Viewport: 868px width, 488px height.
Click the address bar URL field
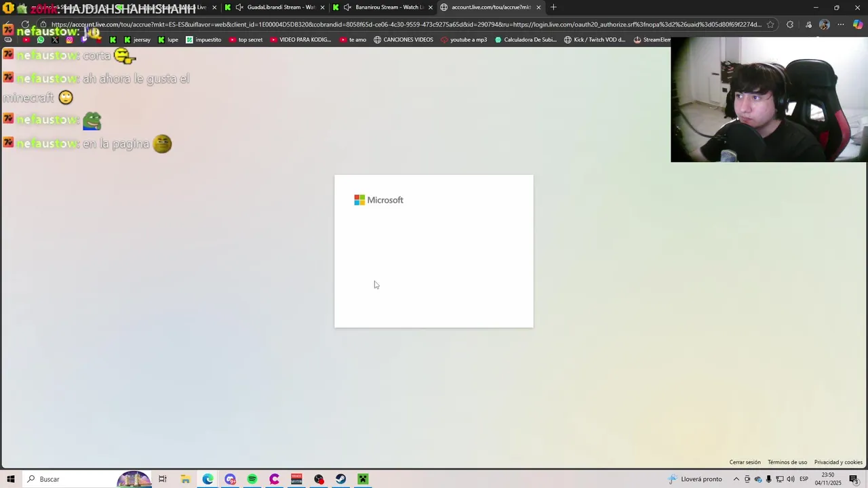pyautogui.click(x=407, y=24)
